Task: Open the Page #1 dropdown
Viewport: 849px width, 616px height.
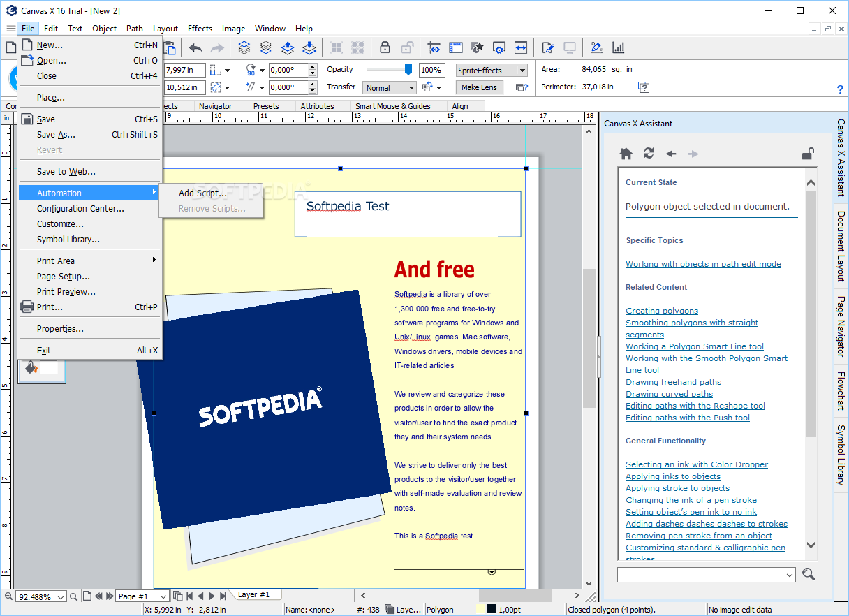Action: tap(163, 597)
